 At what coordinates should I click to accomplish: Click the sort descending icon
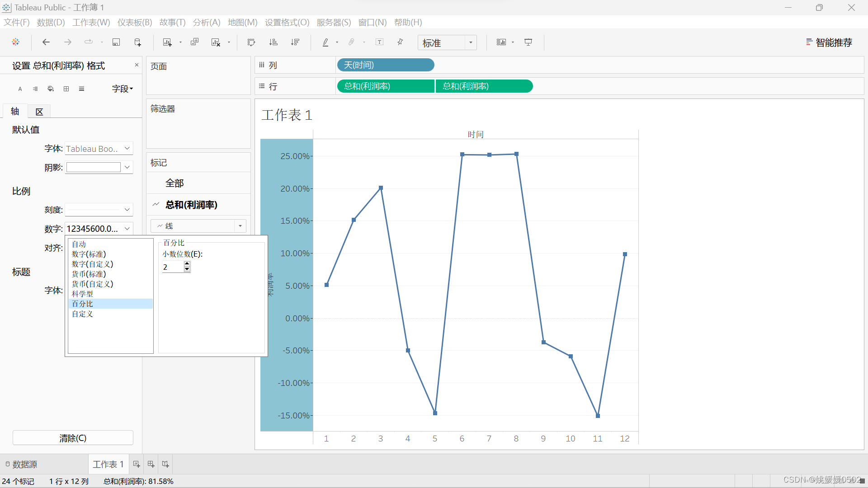pyautogui.click(x=295, y=42)
